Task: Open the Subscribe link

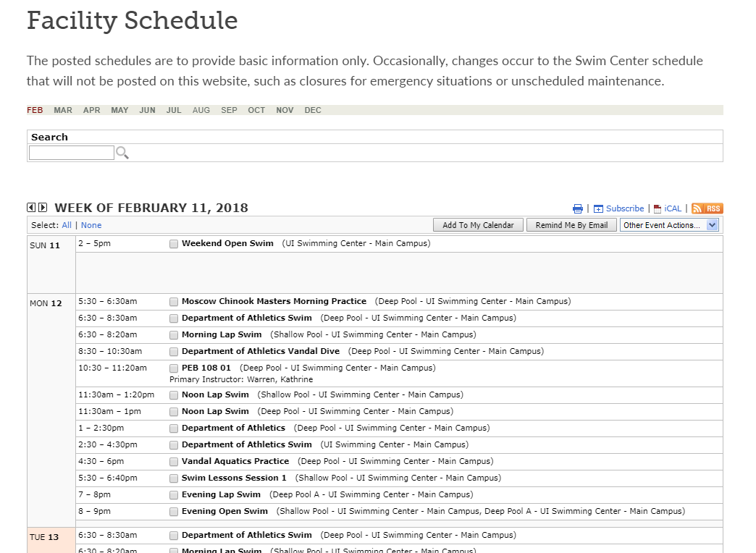Action: pos(625,208)
